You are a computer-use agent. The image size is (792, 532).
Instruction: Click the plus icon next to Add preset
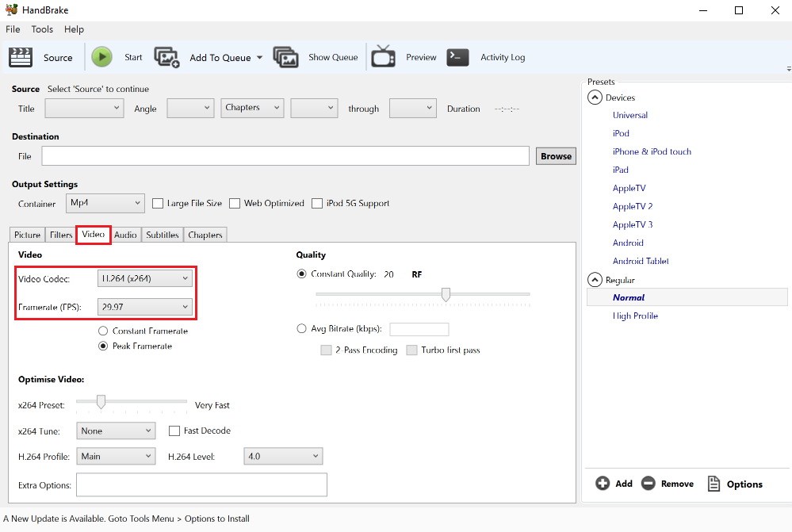[x=603, y=484]
